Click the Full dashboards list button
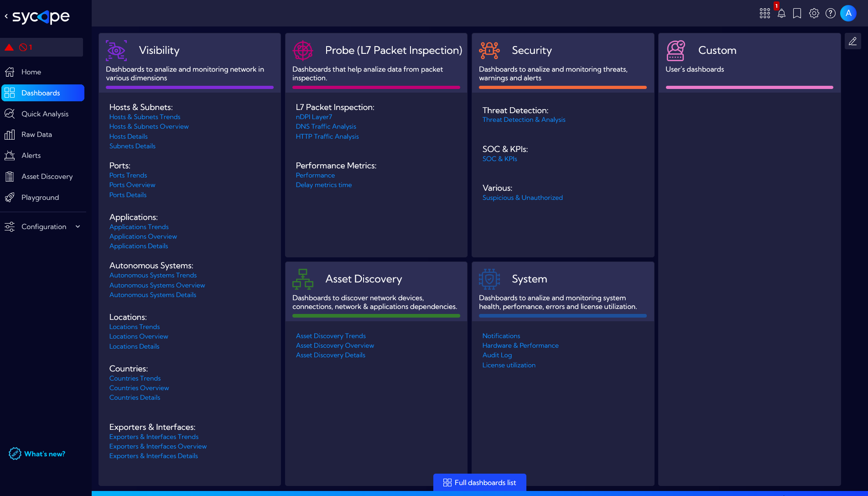868x496 pixels. tap(480, 483)
